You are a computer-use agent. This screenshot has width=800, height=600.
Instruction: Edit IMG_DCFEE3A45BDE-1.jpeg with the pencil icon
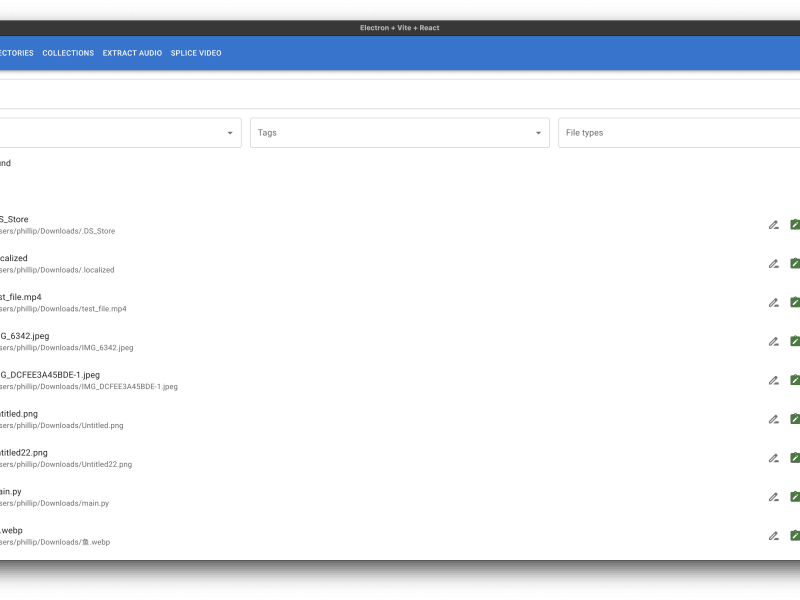coord(773,381)
